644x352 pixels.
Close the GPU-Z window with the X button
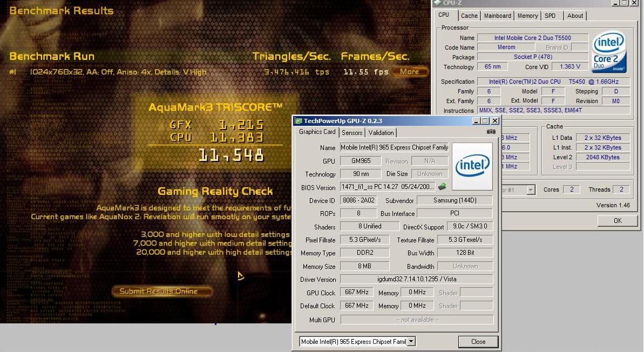click(496, 121)
